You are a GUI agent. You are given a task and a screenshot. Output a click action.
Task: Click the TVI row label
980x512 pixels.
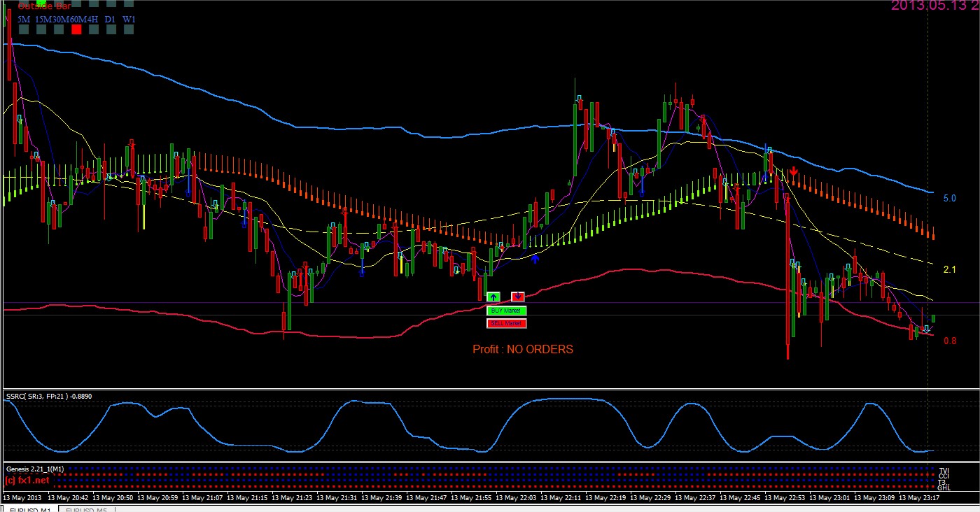944,471
